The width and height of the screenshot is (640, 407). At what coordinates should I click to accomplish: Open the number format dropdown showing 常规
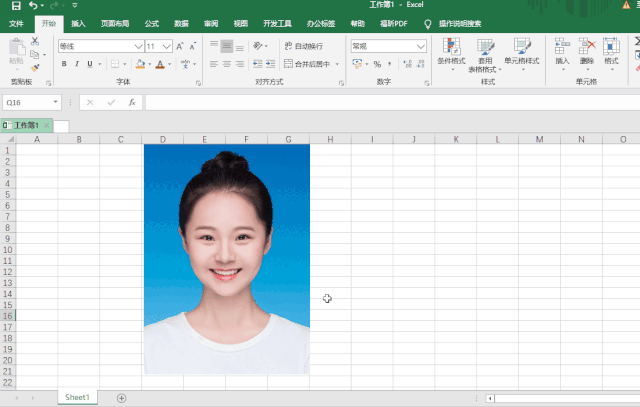(421, 46)
